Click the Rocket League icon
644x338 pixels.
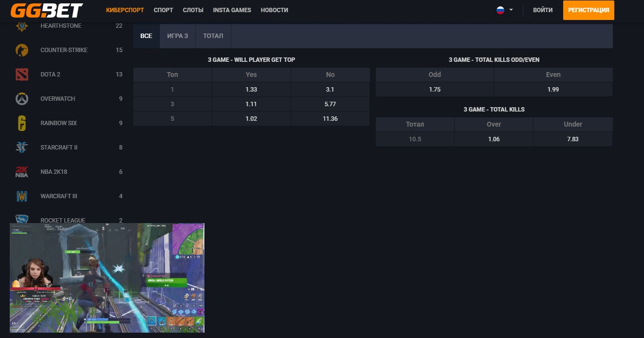point(21,219)
